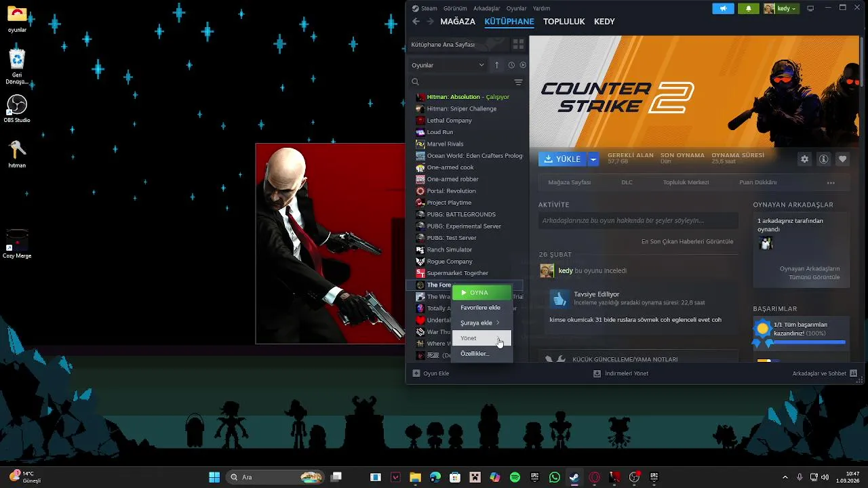Viewport: 868px width, 488px height.
Task: Open the megaphone announcements button
Action: (723, 9)
